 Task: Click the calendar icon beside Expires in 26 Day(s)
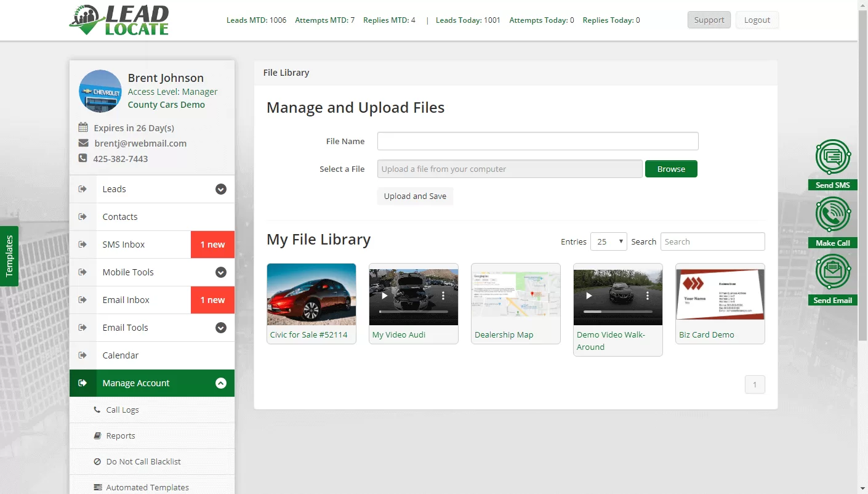coord(83,128)
